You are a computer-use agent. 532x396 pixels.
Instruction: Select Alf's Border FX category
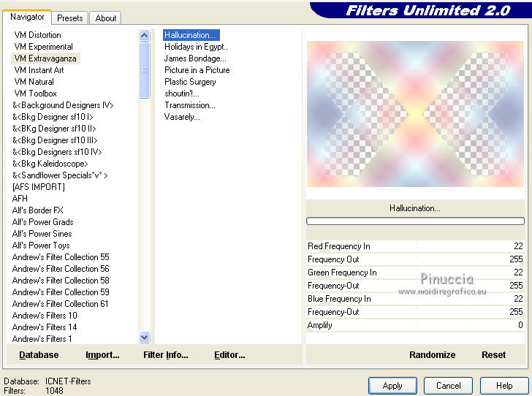38,210
